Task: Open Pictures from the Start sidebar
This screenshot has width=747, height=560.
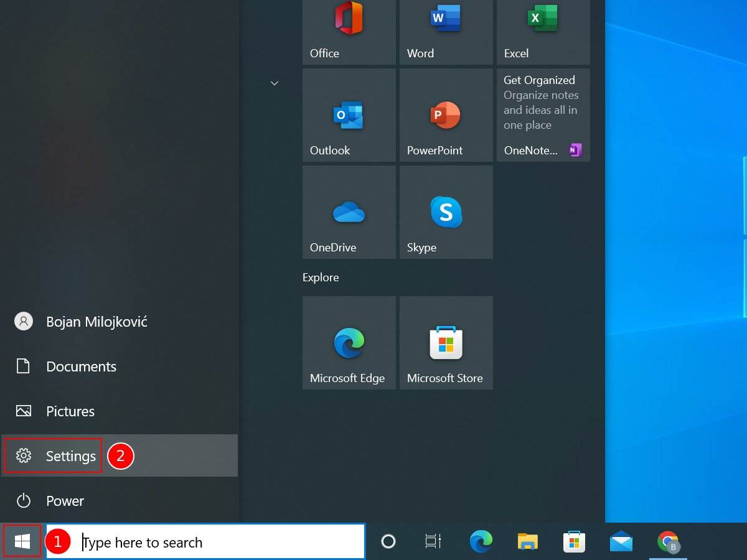Action: tap(70, 411)
